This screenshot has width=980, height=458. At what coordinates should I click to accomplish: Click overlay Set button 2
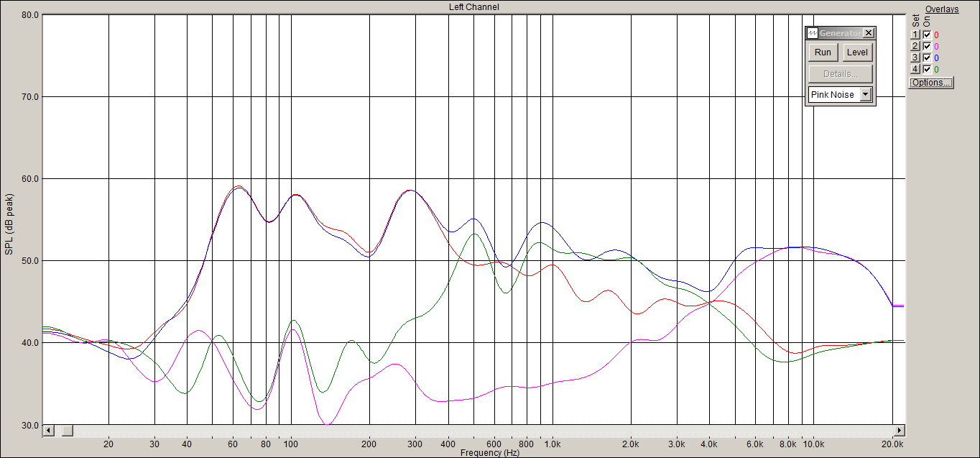pyautogui.click(x=915, y=46)
